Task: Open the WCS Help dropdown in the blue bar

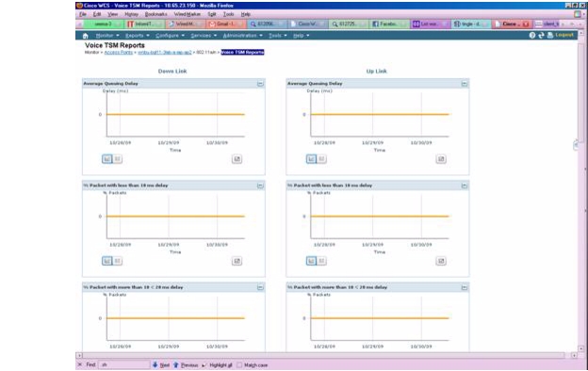Action: 302,36
